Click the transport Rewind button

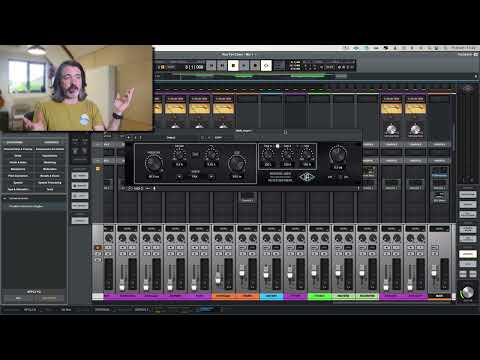pyautogui.click(x=211, y=66)
